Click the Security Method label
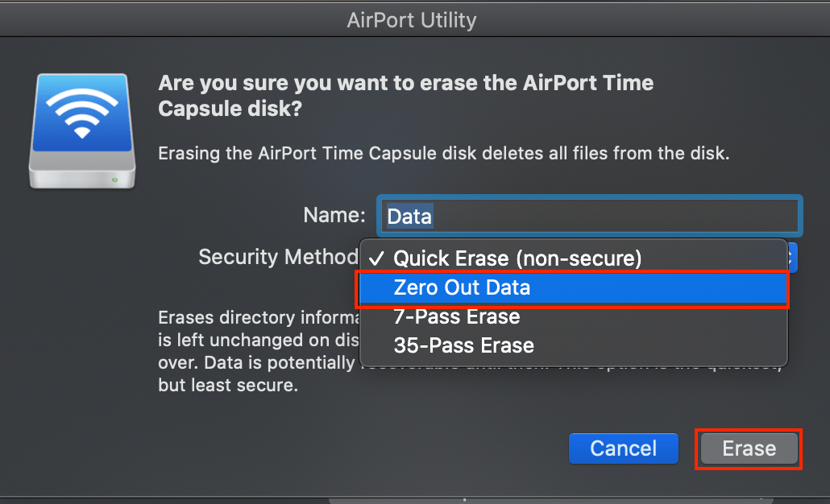The height and width of the screenshot is (504, 830). (x=278, y=256)
